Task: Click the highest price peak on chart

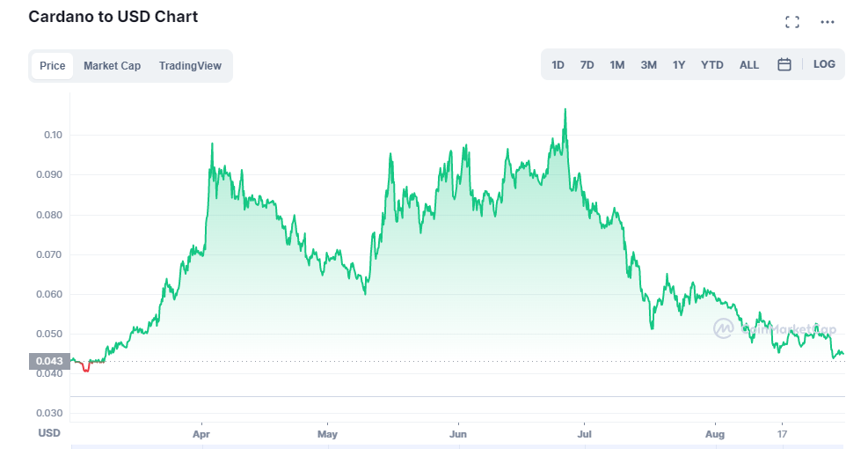Action: 565,111
